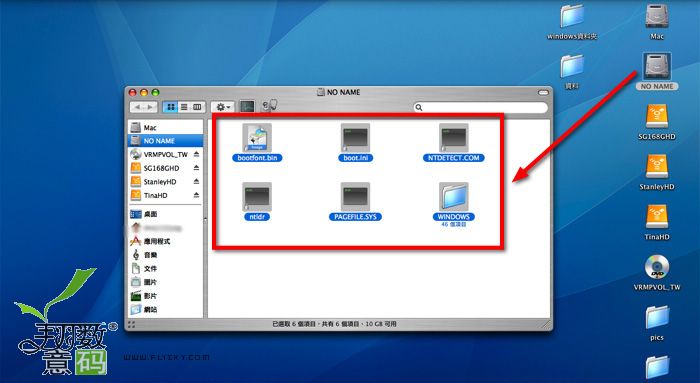The width and height of the screenshot is (700, 383).
Task: Eject VRMPVOL_TW from the sidebar
Action: click(196, 154)
